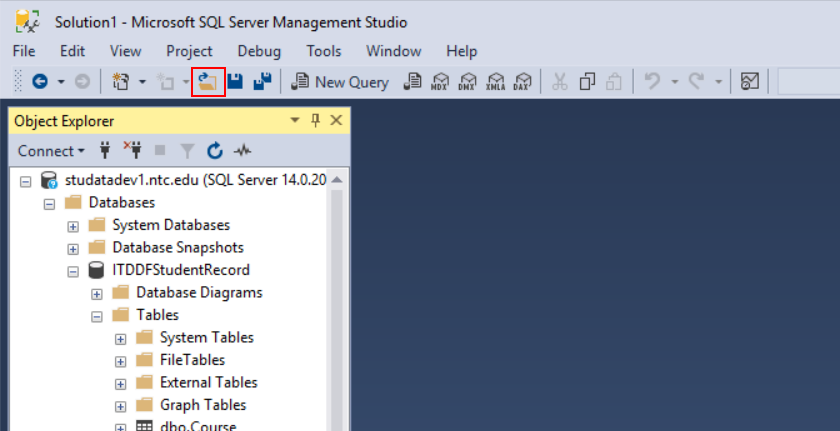Select the studatadev1.ntc.edu server entry

[x=195, y=180]
